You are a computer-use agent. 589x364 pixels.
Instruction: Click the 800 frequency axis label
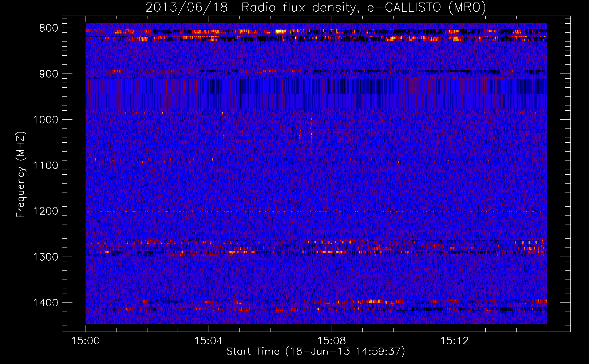coord(49,28)
